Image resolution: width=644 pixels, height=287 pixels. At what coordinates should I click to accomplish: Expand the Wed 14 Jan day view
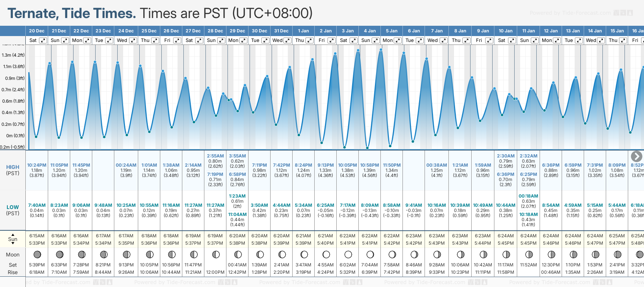601,40
